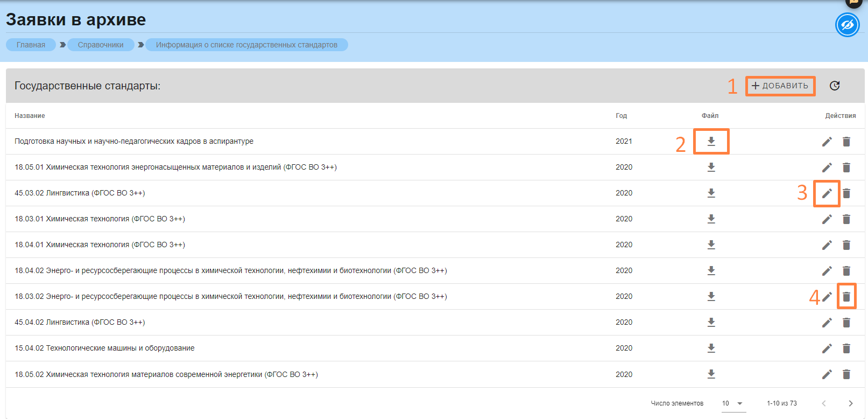Edit the 18.04.01 Химическая технология entry
This screenshot has width=868, height=419.
tap(827, 245)
